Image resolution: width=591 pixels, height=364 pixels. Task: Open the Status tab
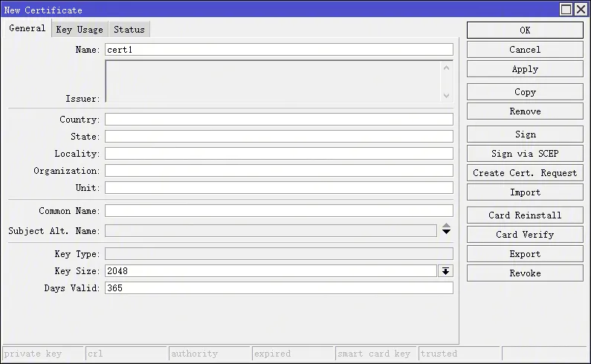pyautogui.click(x=129, y=30)
